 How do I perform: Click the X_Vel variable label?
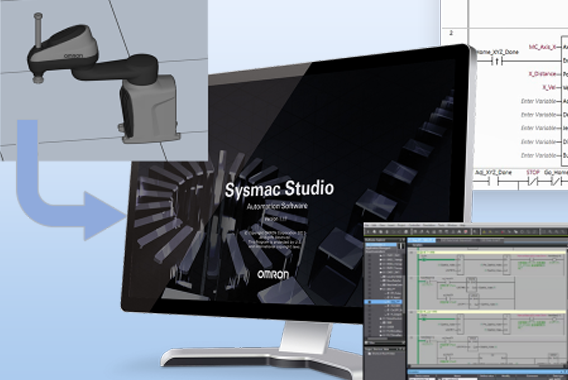549,87
